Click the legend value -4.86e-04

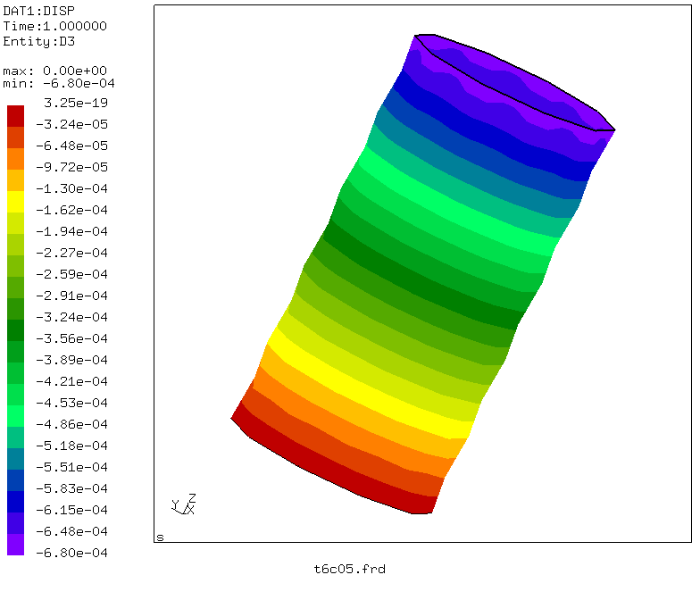[71, 424]
